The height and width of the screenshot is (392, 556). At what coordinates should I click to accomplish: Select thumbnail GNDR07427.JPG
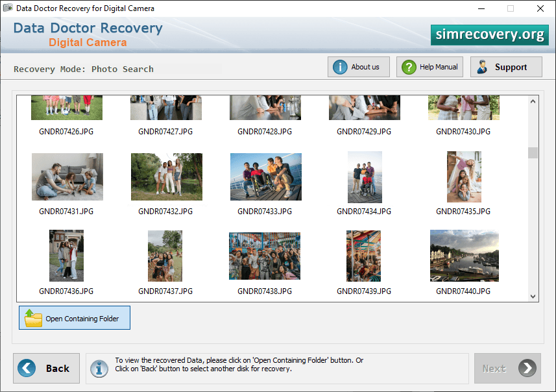click(x=166, y=108)
